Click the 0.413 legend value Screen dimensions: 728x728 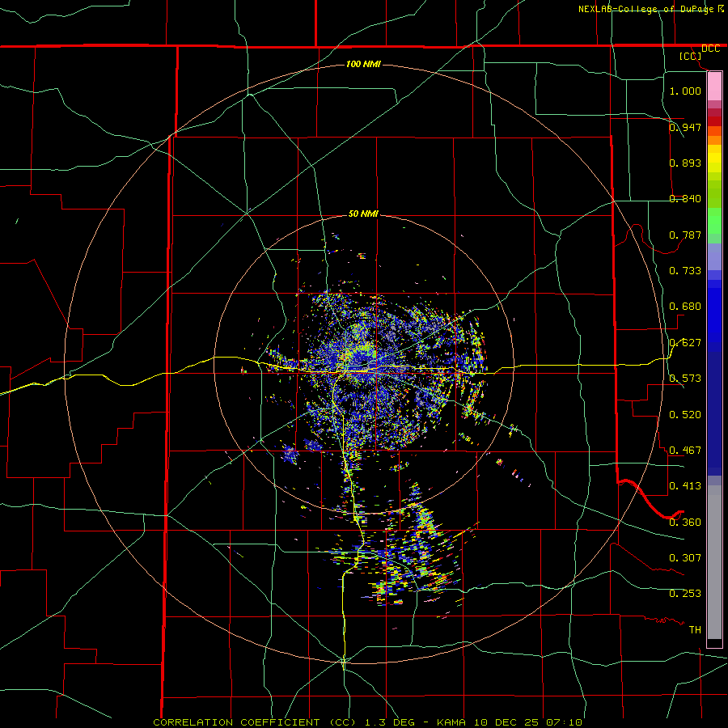(685, 485)
